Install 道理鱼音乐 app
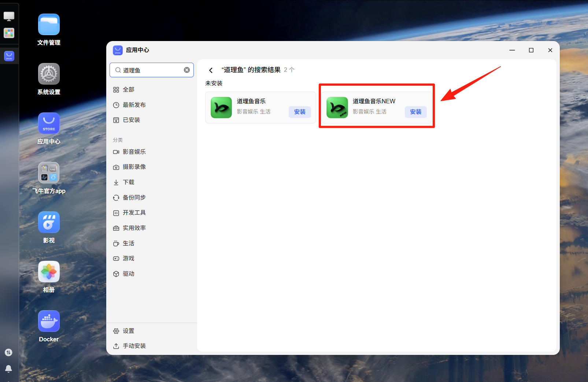The image size is (588, 382). pos(300,112)
